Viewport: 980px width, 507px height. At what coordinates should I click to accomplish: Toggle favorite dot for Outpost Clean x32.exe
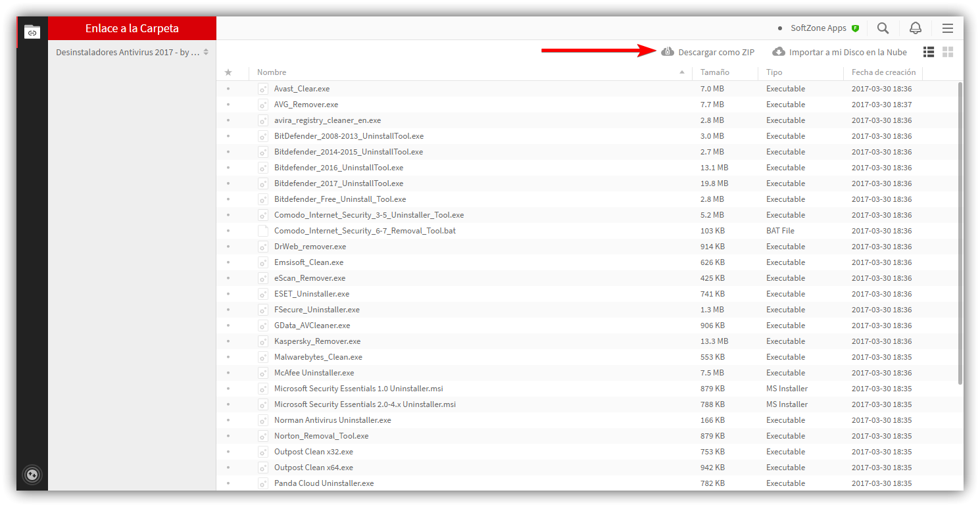[228, 452]
